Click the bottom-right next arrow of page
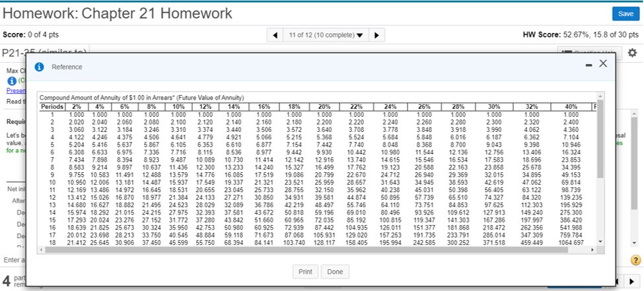 (632, 282)
